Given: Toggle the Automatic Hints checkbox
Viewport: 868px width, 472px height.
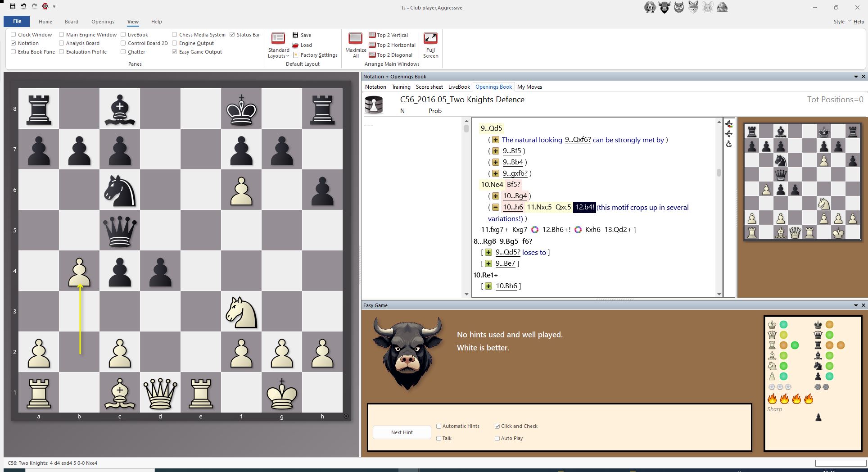Looking at the screenshot, I should click(x=439, y=426).
